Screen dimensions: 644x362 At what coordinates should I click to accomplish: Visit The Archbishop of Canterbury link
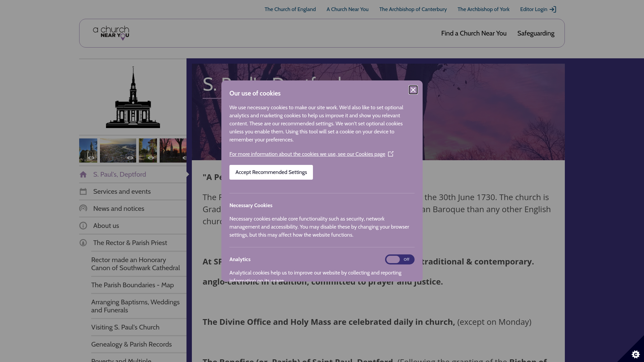coord(413,9)
